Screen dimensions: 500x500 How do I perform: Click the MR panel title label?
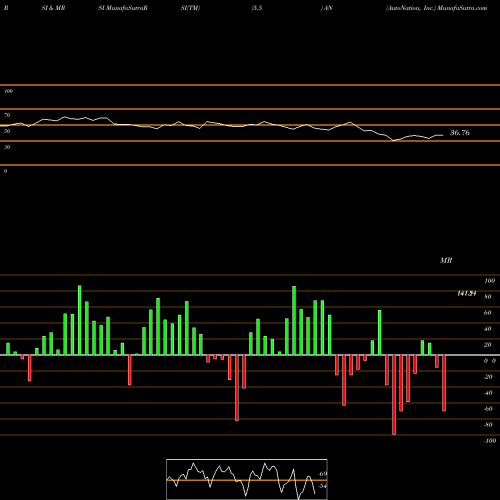(446, 260)
